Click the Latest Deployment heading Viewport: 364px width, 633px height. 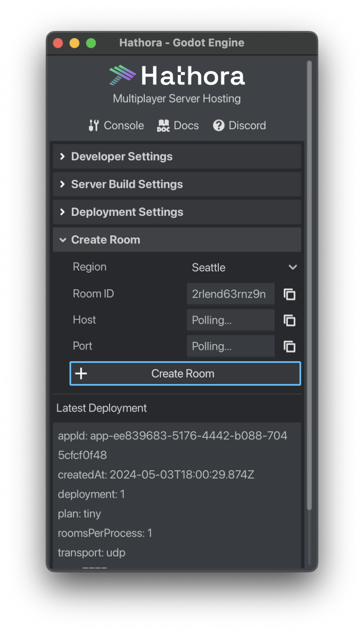[102, 408]
